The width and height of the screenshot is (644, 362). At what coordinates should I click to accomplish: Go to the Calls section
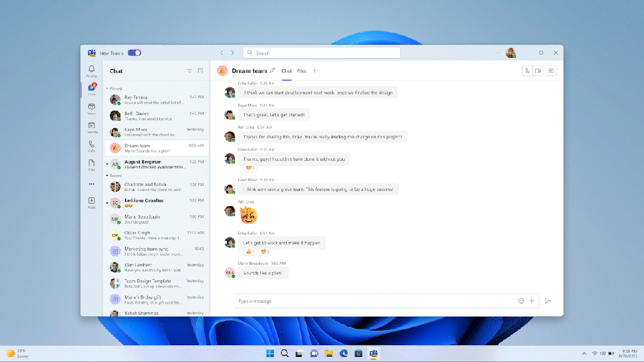pyautogui.click(x=92, y=146)
